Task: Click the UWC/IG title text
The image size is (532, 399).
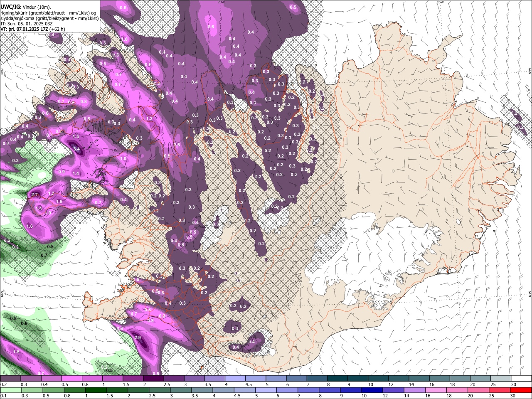Action: [10, 7]
